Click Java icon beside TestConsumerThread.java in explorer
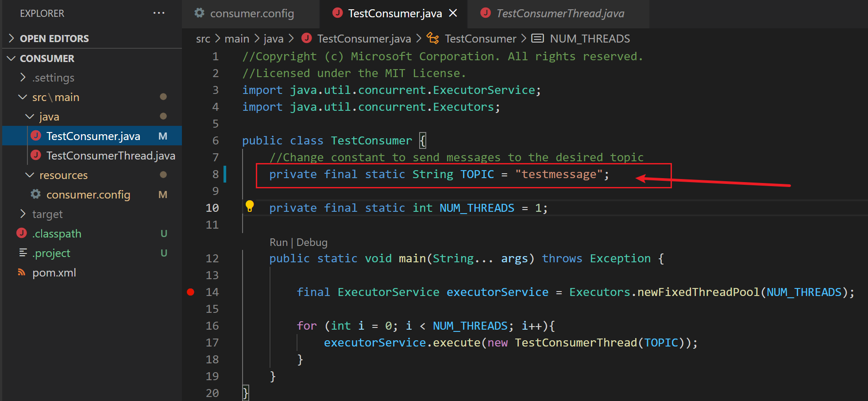 (x=36, y=156)
